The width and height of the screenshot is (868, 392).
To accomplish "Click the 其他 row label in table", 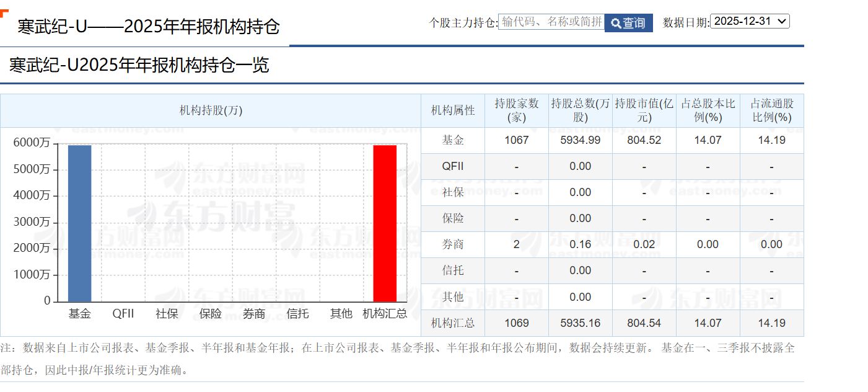I will 453,297.
